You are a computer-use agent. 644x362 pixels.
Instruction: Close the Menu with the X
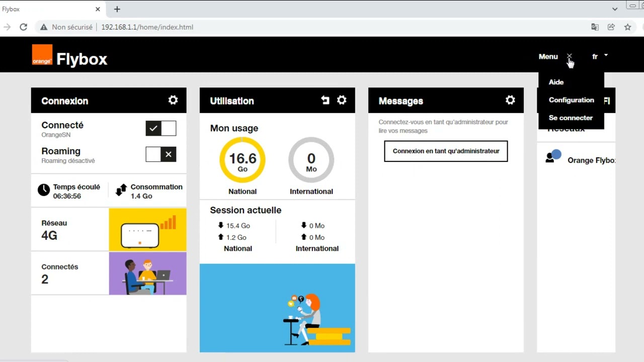(570, 56)
